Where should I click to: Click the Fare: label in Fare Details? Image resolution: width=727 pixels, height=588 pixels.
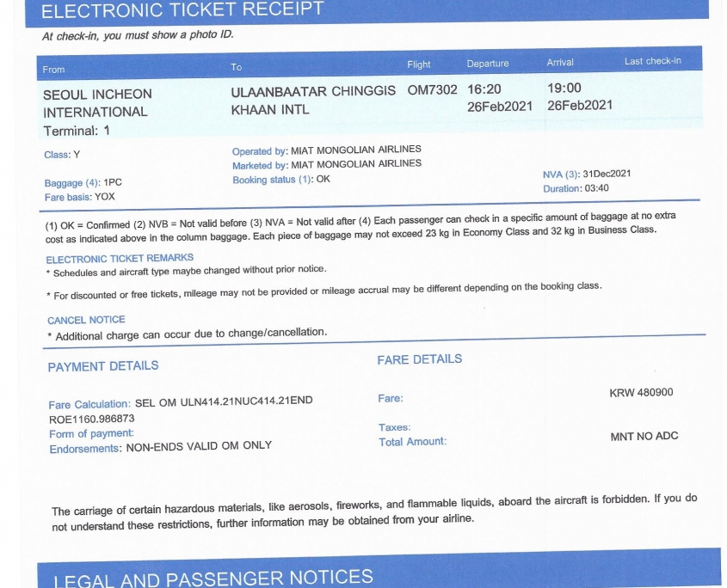[391, 399]
